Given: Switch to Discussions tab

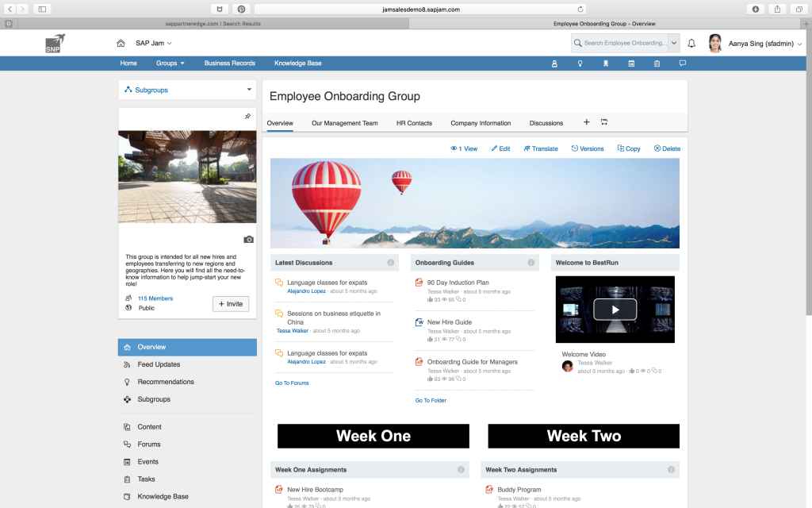Looking at the screenshot, I should [x=546, y=123].
